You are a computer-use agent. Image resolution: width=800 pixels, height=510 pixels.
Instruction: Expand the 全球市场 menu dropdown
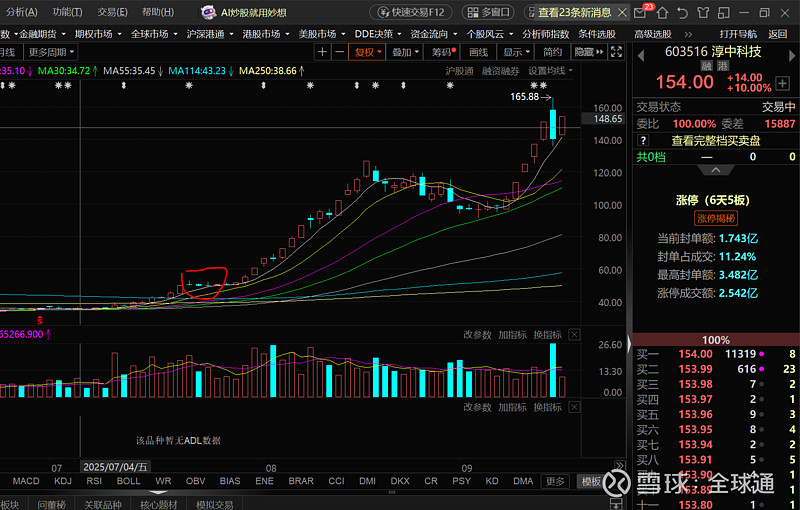point(154,34)
